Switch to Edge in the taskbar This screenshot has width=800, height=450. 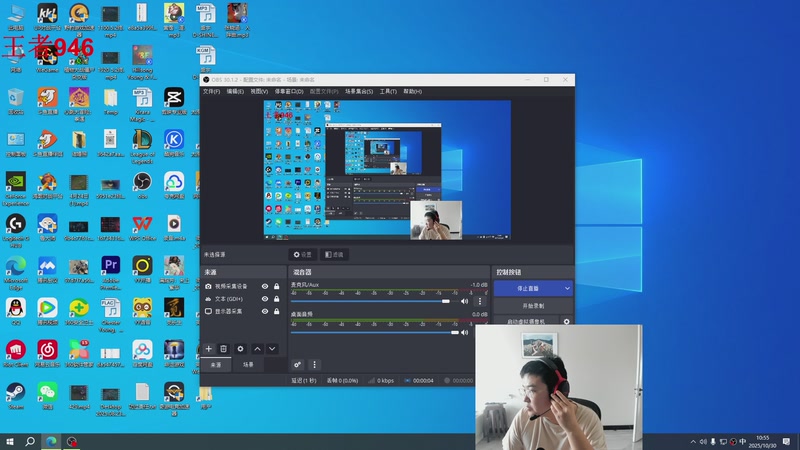coord(51,441)
